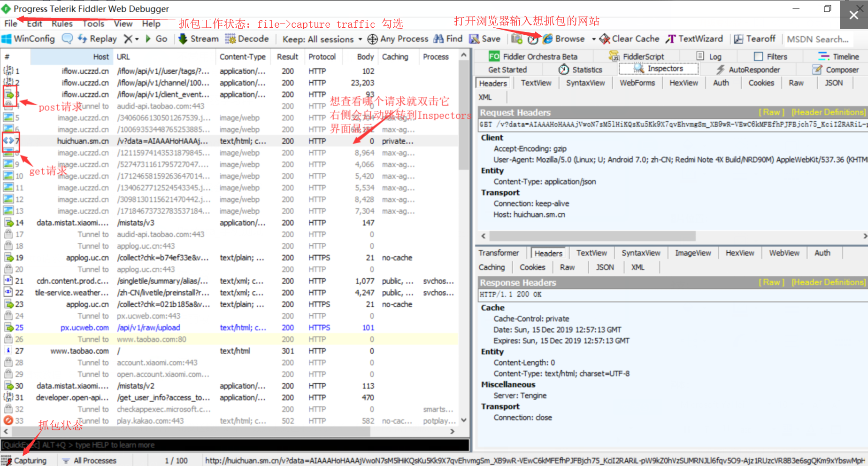Click the HTML icon of session 7
The image size is (868, 466).
pos(8,140)
